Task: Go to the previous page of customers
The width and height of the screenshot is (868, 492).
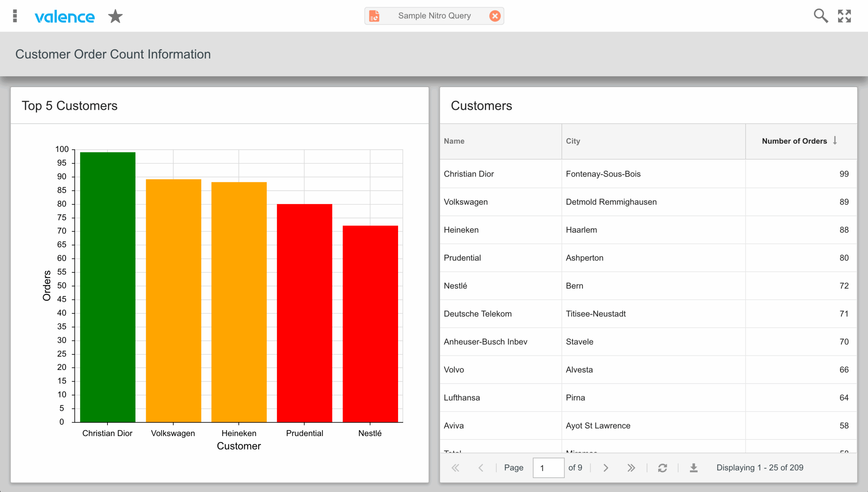Action: tap(481, 468)
